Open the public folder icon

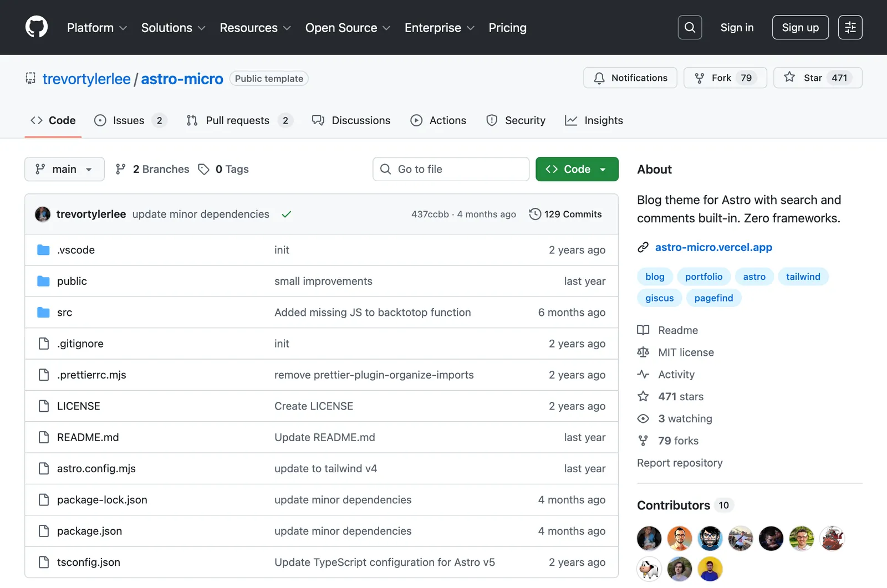tap(43, 281)
